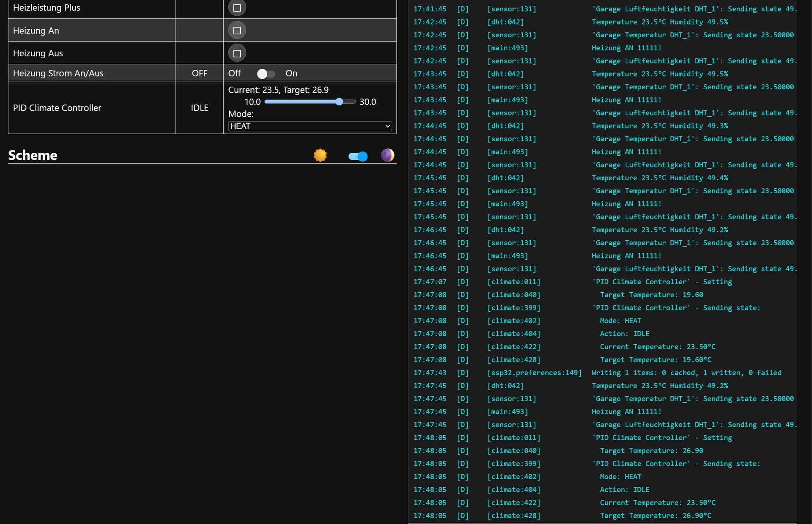Open the HEAT mode dropdown
Viewport: 812px width, 524px height.
(310, 126)
